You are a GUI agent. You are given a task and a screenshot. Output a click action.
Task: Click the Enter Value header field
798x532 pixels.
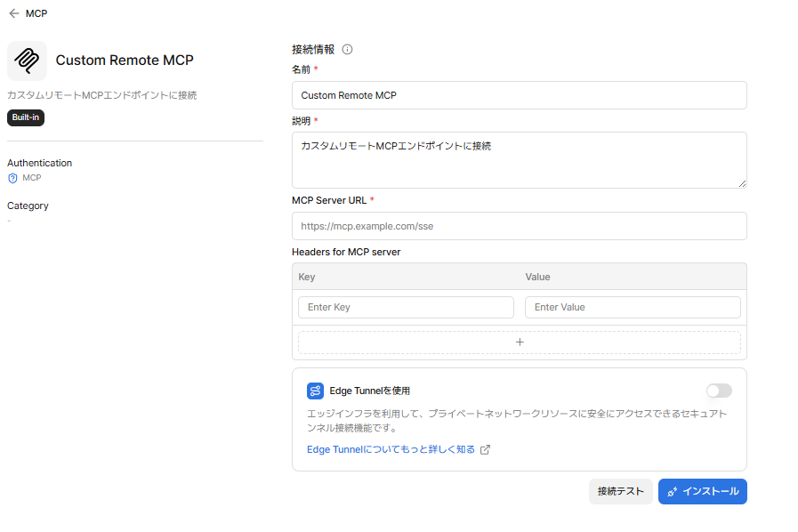click(633, 307)
